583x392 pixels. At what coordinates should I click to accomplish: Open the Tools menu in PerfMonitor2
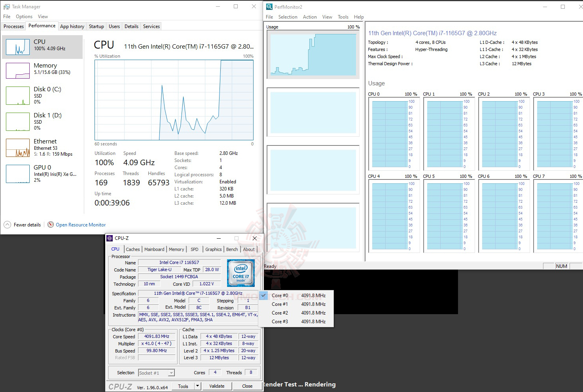(x=343, y=17)
